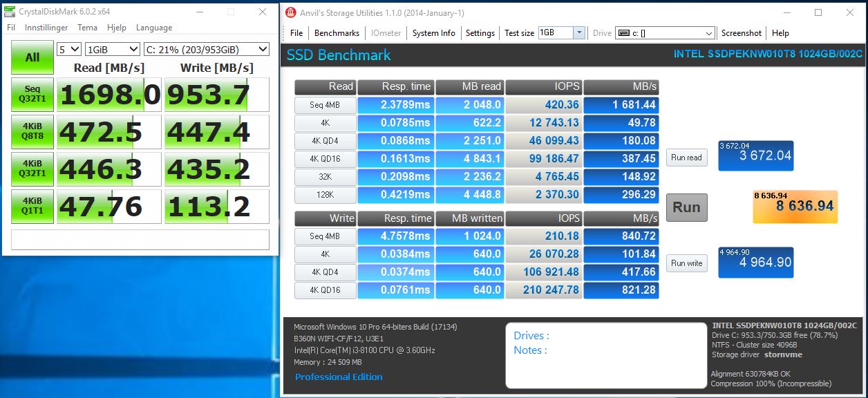Maximize the Anvil's Storage Utilities window
The image size is (868, 398).
pyautogui.click(x=818, y=12)
